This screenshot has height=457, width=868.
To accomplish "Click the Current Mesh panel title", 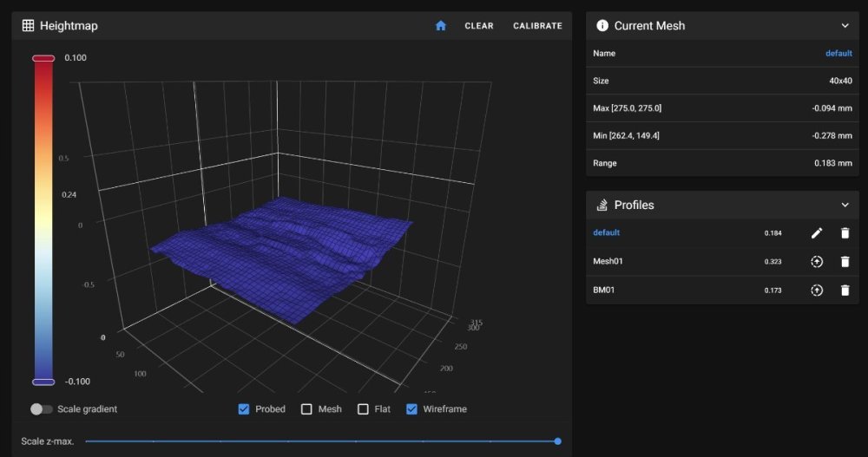I will (649, 25).
